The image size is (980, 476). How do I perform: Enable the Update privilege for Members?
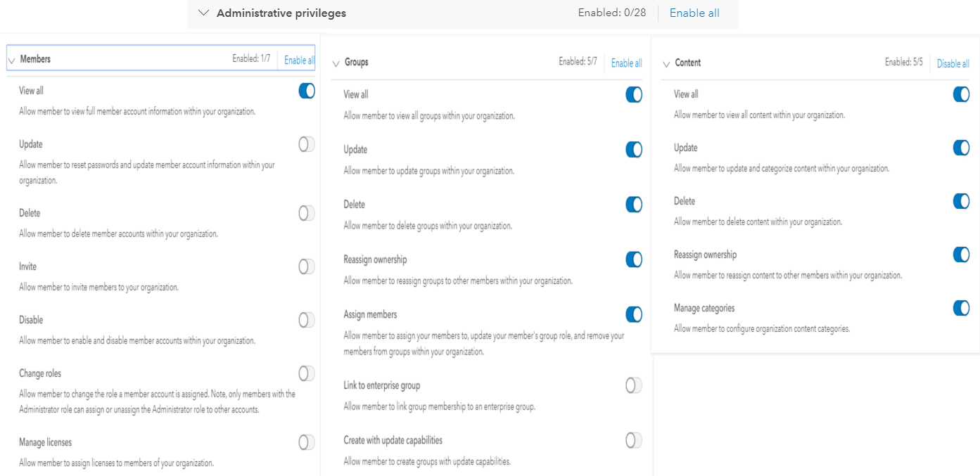point(306,144)
